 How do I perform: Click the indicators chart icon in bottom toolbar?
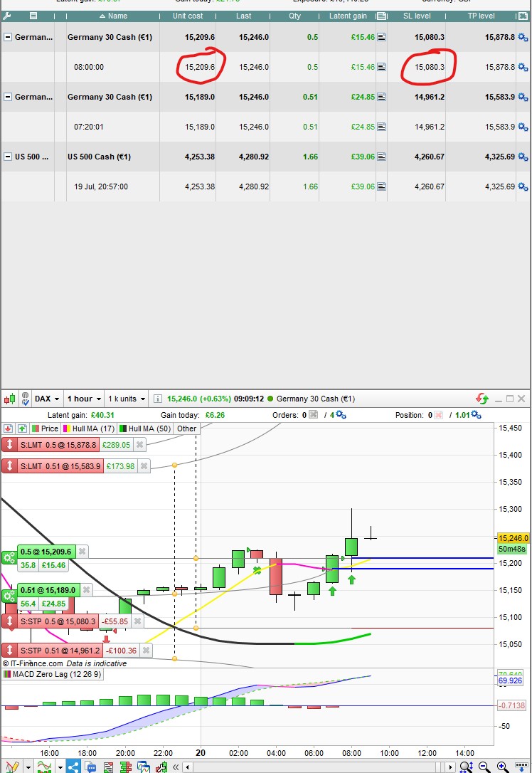[44, 767]
